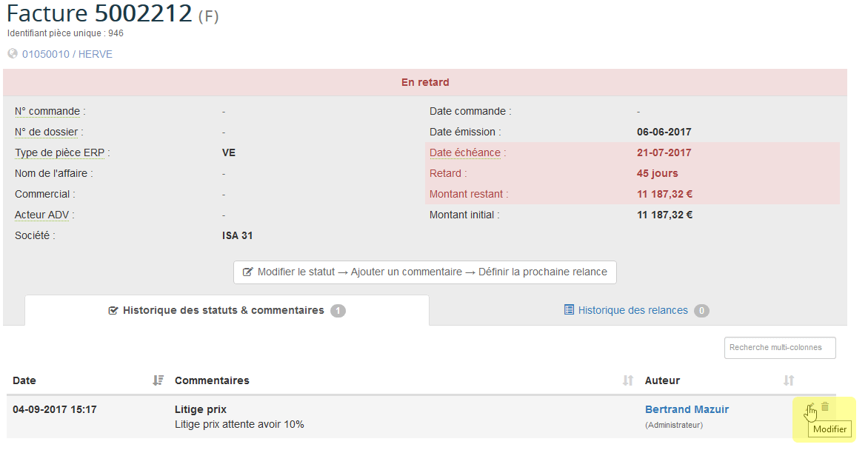The width and height of the screenshot is (868, 450).
Task: Click the Modifier edit icon on comment row
Action: (810, 407)
